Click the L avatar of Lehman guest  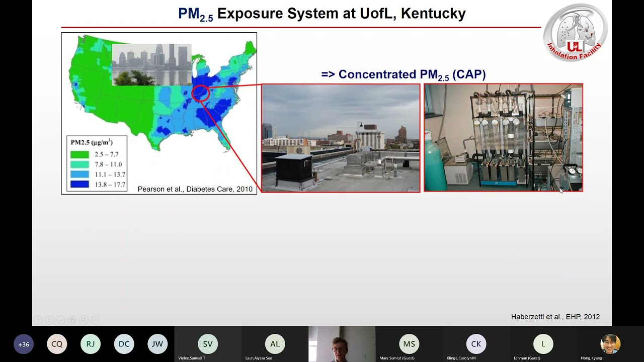click(x=543, y=344)
